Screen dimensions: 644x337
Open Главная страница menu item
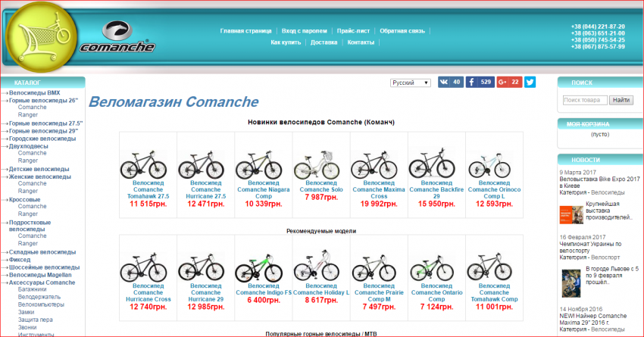tap(245, 31)
